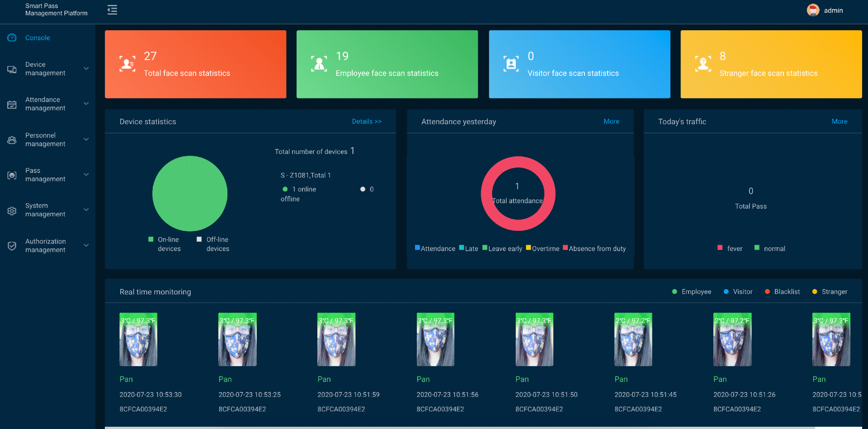Click the Personnel management people icon
This screenshot has height=429, width=868.
coord(12,140)
